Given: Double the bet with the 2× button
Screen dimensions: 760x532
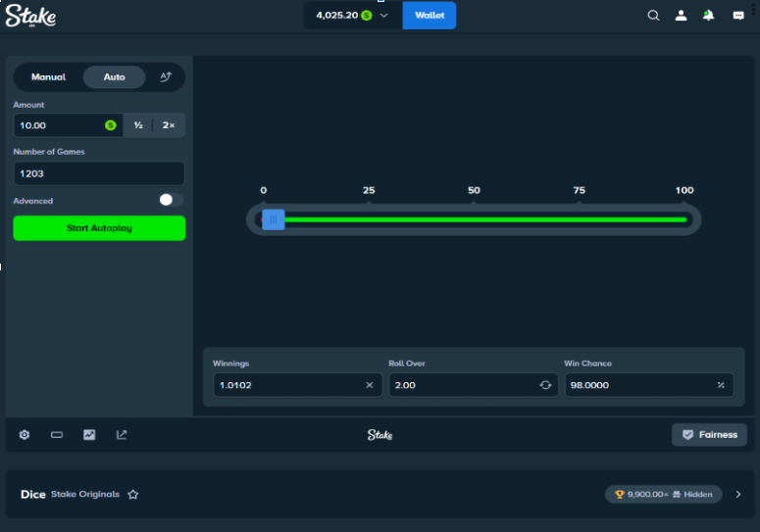Looking at the screenshot, I should [x=169, y=125].
